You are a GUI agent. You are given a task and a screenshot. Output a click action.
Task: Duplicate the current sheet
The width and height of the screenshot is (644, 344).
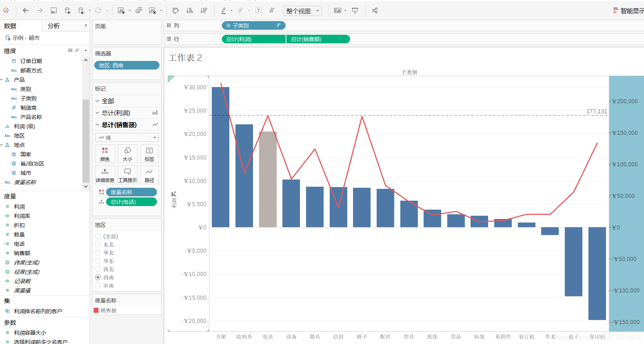[139, 10]
